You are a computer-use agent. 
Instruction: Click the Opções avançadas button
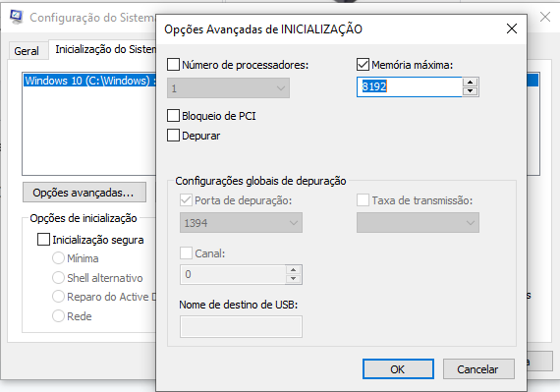[x=84, y=193]
